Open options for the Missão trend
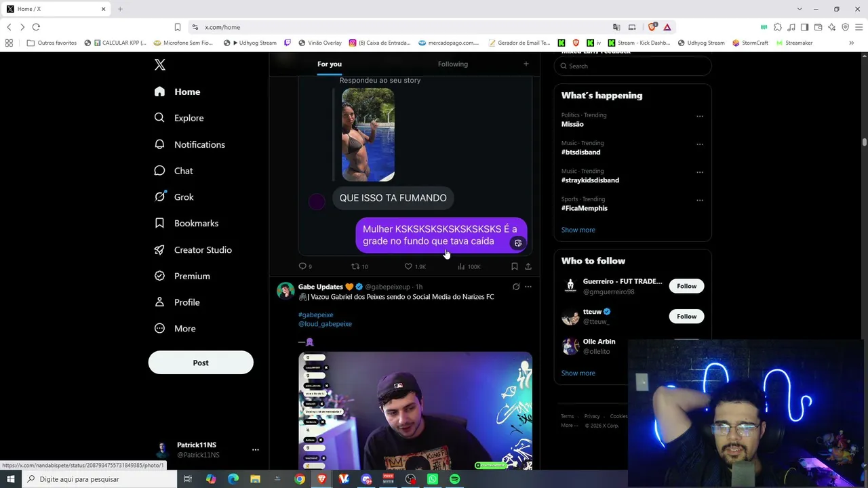This screenshot has width=868, height=488. [x=700, y=116]
